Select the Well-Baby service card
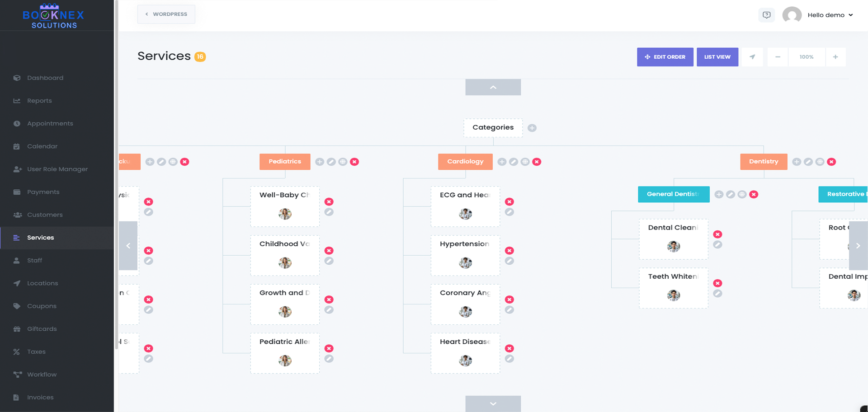 [285, 206]
